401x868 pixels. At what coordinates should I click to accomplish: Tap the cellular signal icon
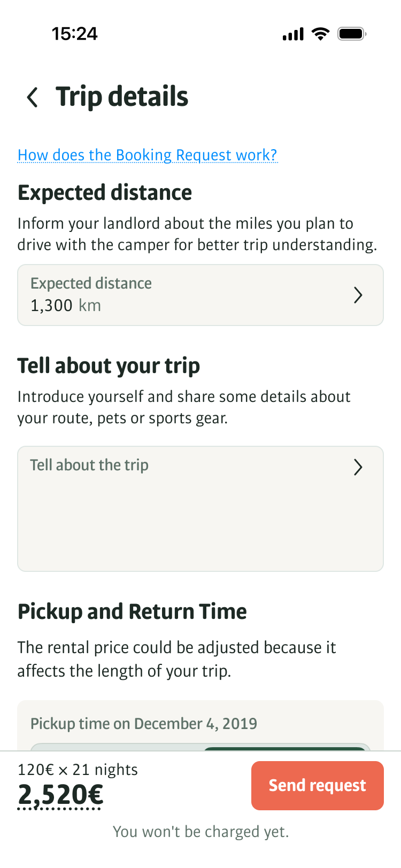pos(292,35)
